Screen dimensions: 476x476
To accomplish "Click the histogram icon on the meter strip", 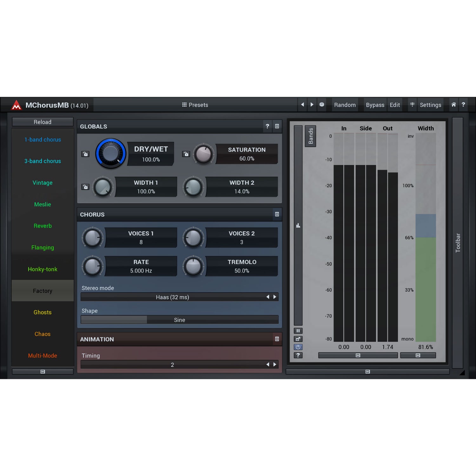I will (x=298, y=226).
